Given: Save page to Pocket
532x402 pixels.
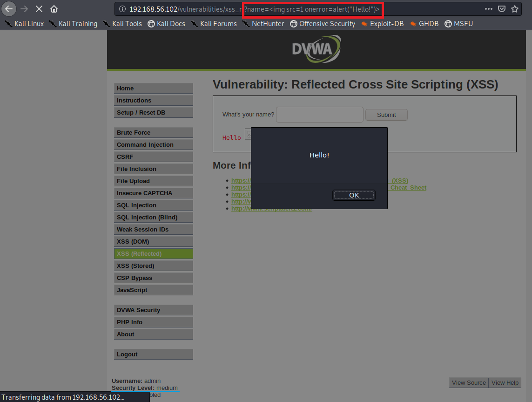Looking at the screenshot, I should coord(501,9).
